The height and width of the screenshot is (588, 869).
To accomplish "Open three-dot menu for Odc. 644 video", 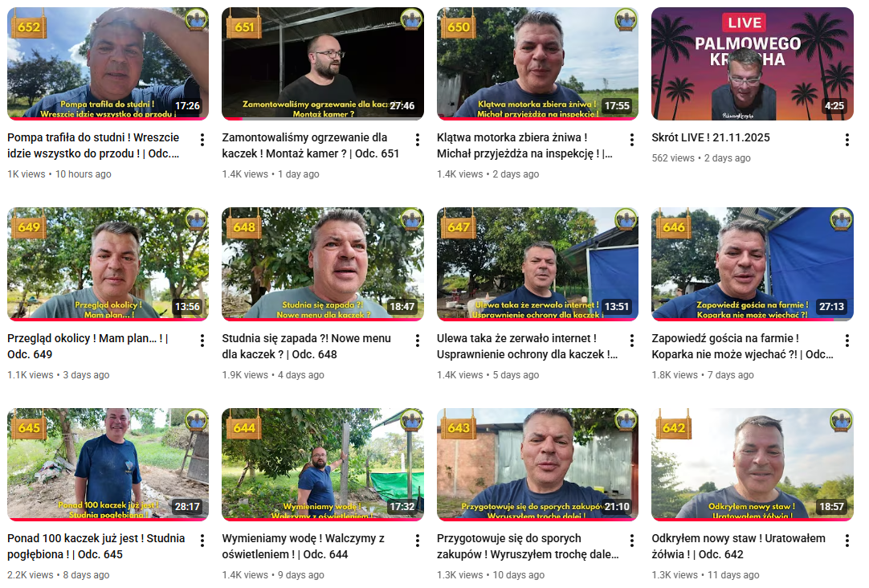I will (x=418, y=541).
